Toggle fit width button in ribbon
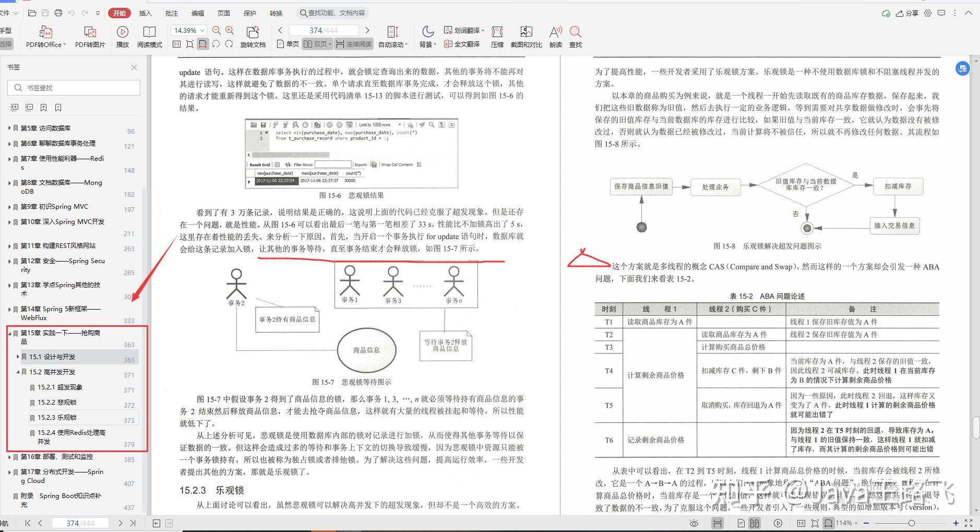This screenshot has height=532, width=980. (x=203, y=44)
